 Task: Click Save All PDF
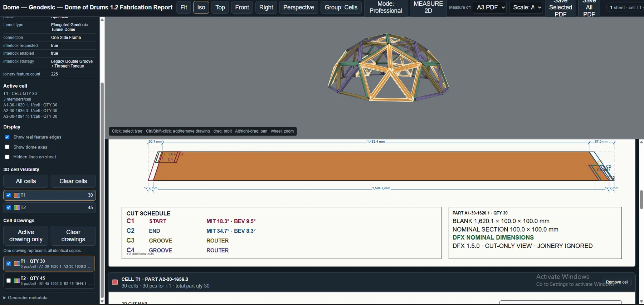pos(589,8)
